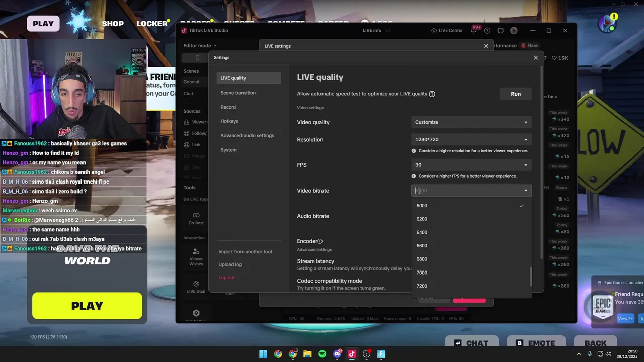This screenshot has width=644, height=362.
Task: Click the TikTok LIVE Studio taskbar icon
Action: (352, 354)
